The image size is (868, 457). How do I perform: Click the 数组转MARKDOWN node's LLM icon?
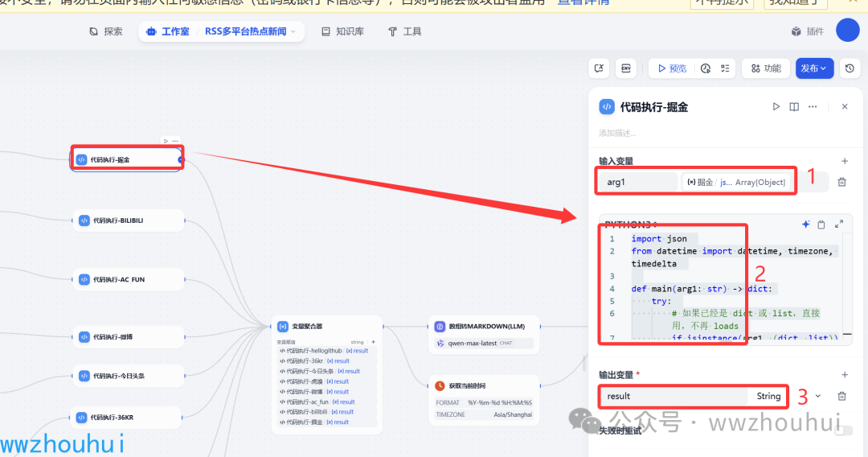point(440,327)
